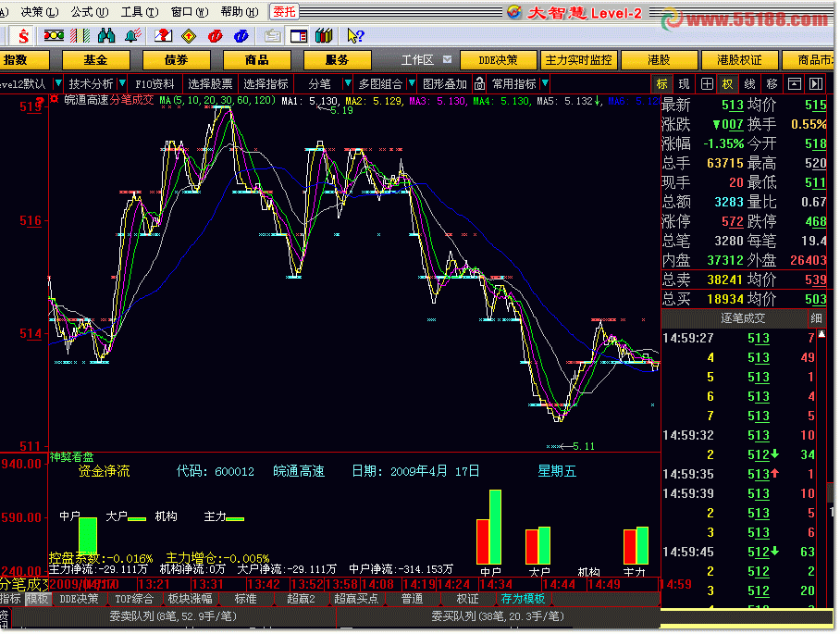
Task: Click the 选择股票 toolbar item
Action: [210, 84]
